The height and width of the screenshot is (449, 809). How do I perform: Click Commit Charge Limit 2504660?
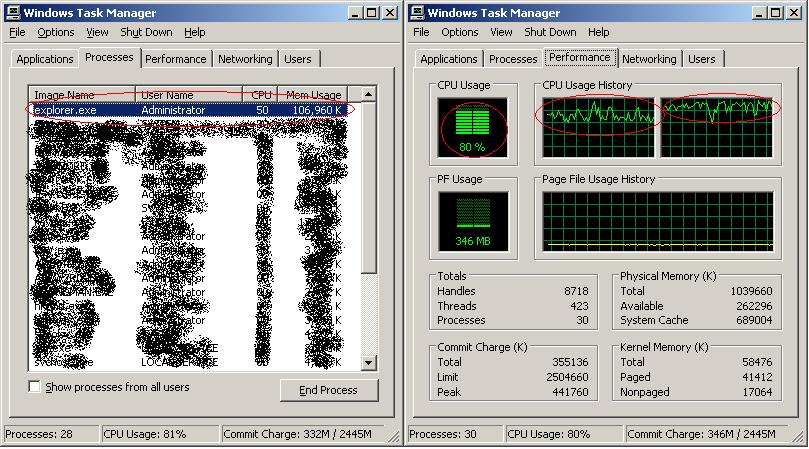tap(567, 377)
